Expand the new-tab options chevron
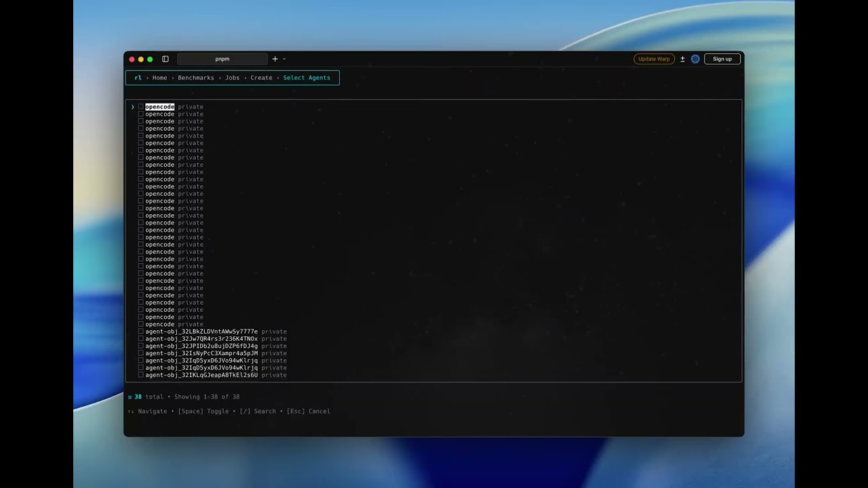868x488 pixels. (x=283, y=59)
